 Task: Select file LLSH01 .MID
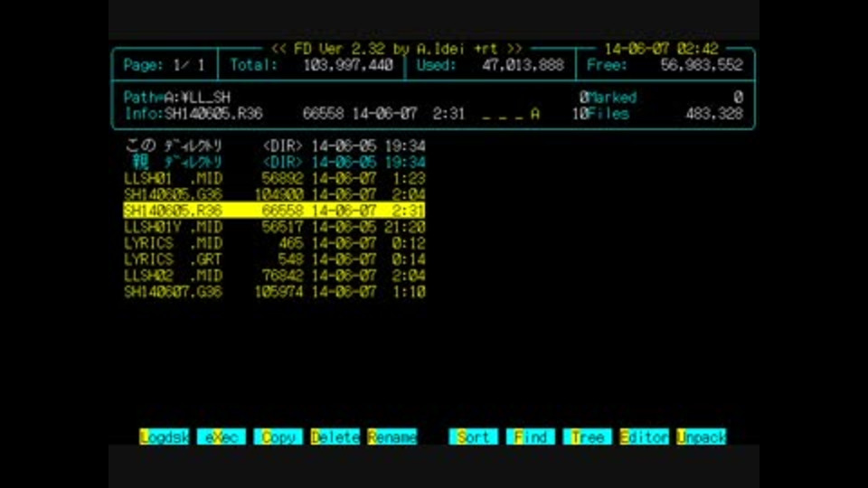[275, 178]
